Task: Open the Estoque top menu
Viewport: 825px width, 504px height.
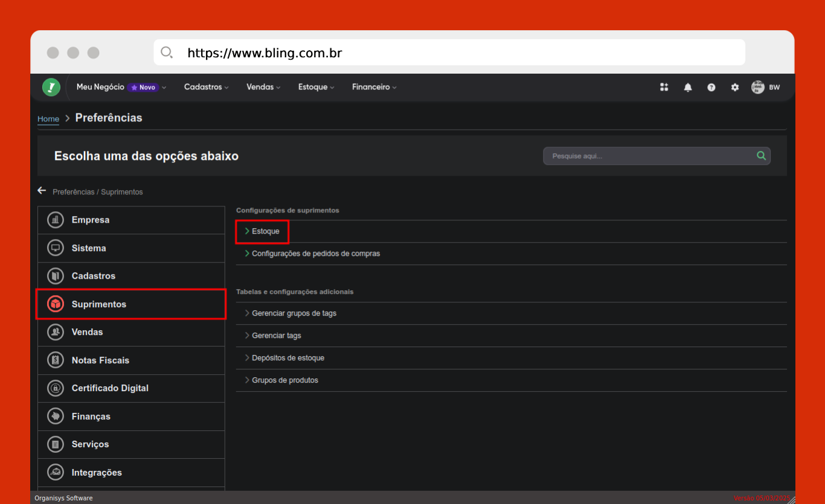Action: click(316, 87)
